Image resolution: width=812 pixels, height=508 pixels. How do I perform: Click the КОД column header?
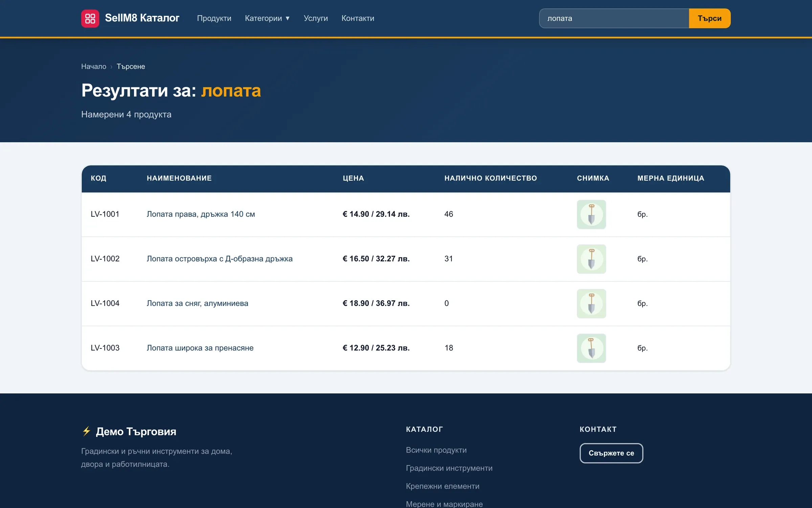click(98, 178)
